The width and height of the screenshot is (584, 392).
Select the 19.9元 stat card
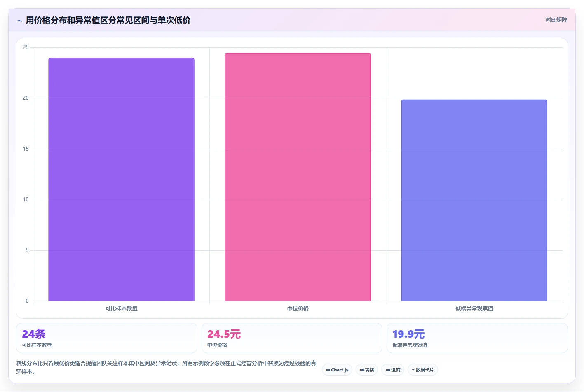(x=477, y=338)
